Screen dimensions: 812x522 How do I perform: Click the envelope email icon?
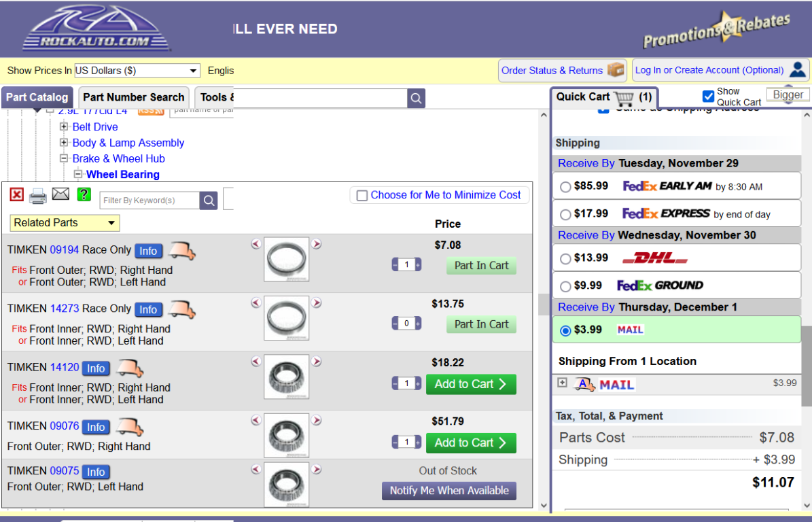(61, 194)
